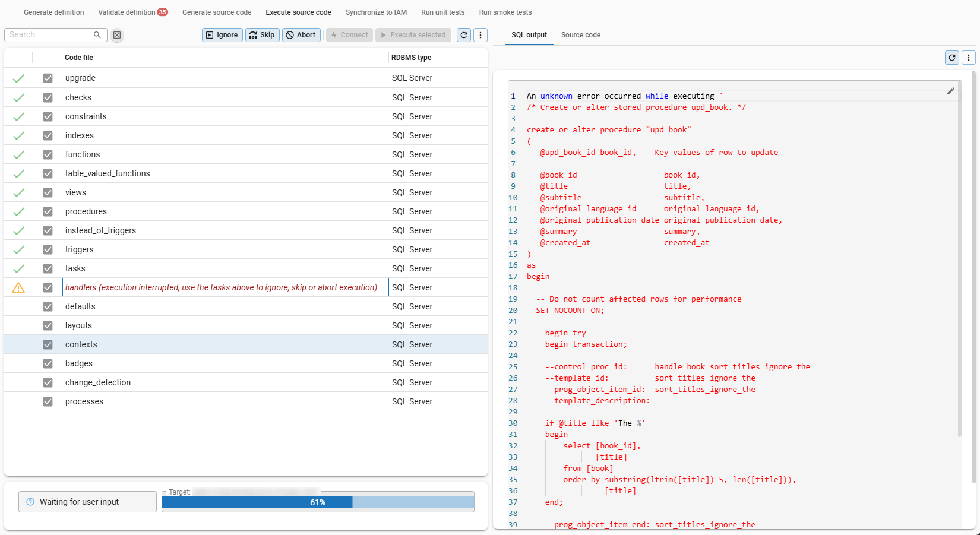
Task: Click the 61% progress bar
Action: (318, 502)
